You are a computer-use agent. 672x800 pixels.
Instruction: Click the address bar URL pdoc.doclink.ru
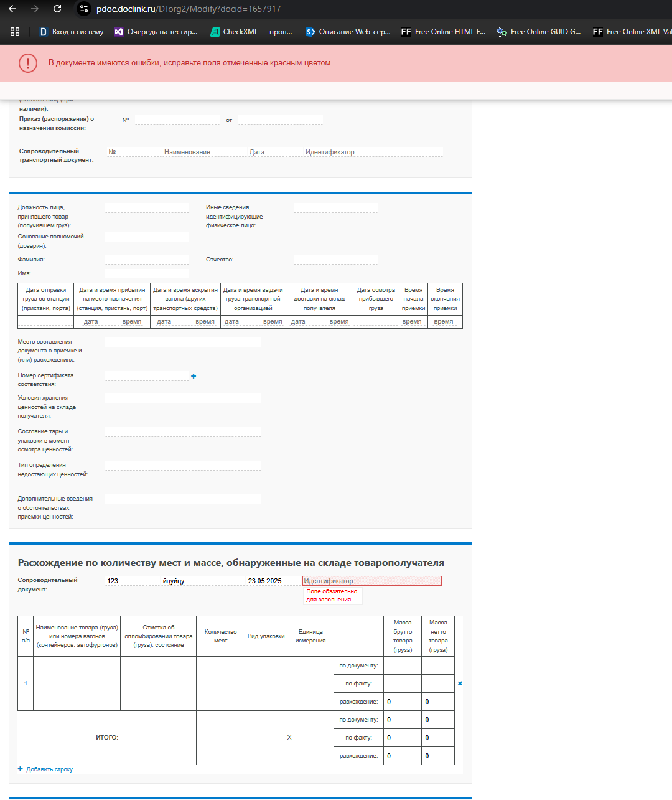[189, 9]
